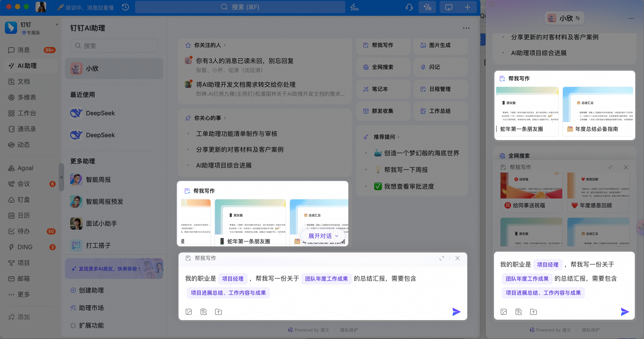Open 日历 in the left sidebar

pyautogui.click(x=31, y=215)
